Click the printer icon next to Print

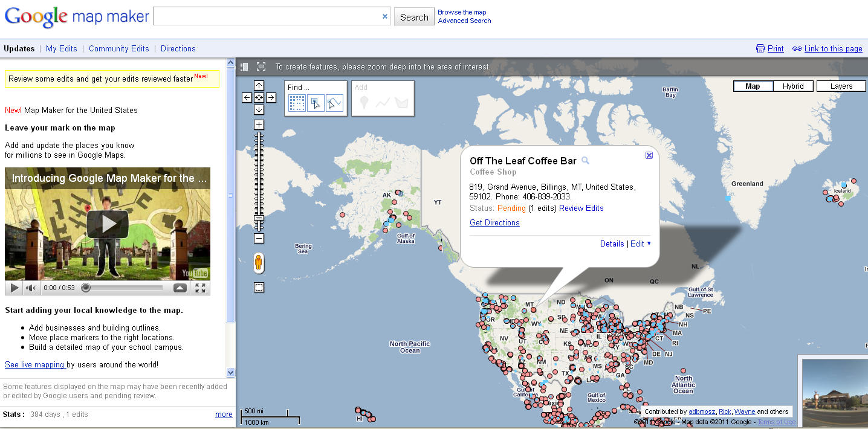760,48
